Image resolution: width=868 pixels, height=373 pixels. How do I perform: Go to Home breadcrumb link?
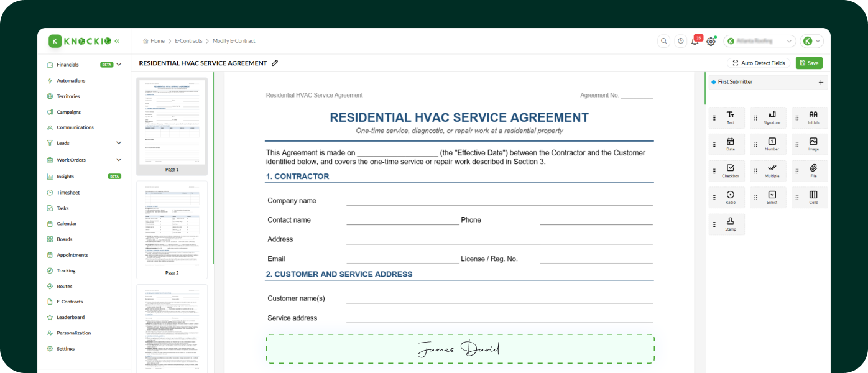(x=154, y=41)
